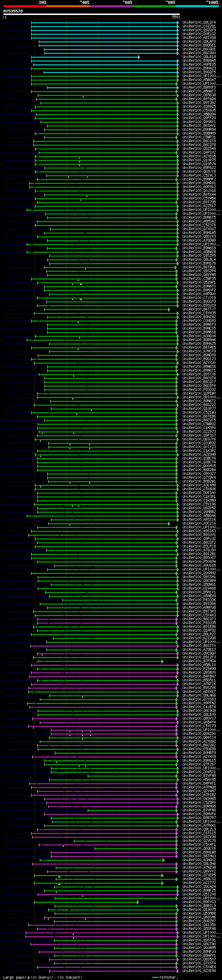The height and width of the screenshot is (980, 222).
Task: Select the UniRef100_Q0J016 label
Action: (x=199, y=191)
